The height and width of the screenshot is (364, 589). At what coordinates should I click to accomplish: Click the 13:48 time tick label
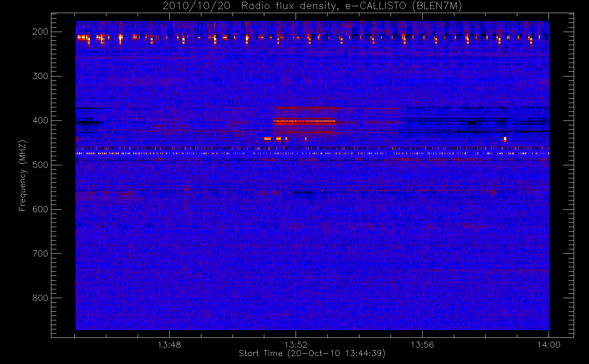click(169, 345)
